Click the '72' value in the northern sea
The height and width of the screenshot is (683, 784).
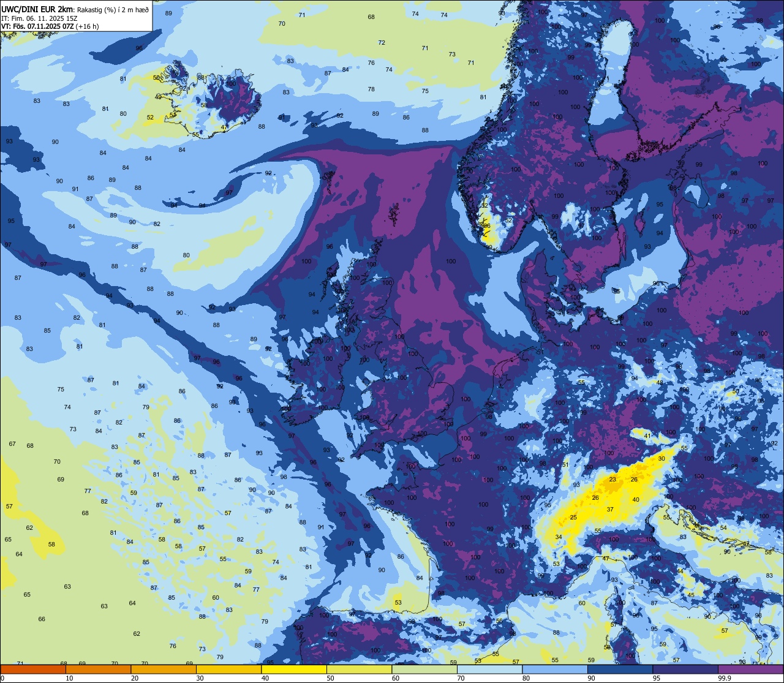point(382,43)
